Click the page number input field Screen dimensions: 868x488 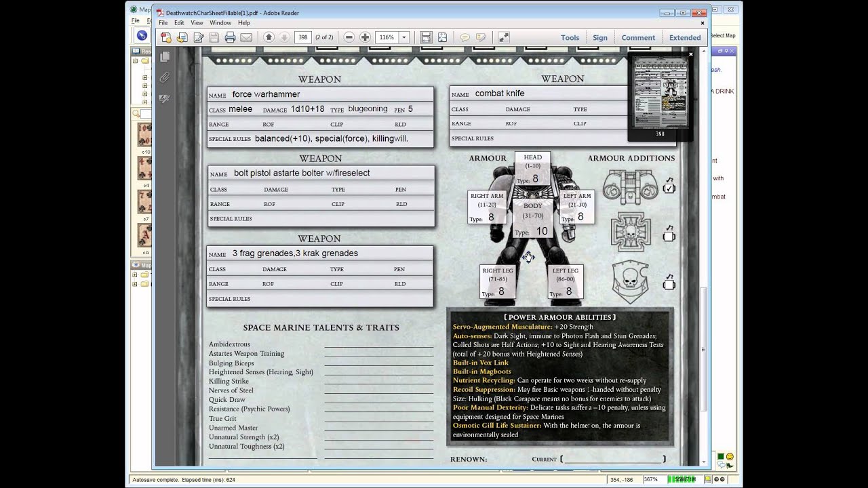pyautogui.click(x=303, y=37)
